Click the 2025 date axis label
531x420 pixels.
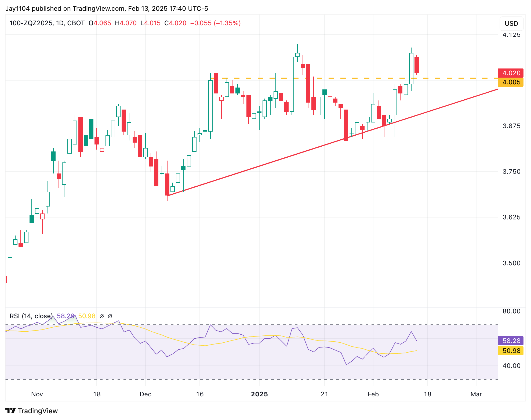tap(259, 394)
